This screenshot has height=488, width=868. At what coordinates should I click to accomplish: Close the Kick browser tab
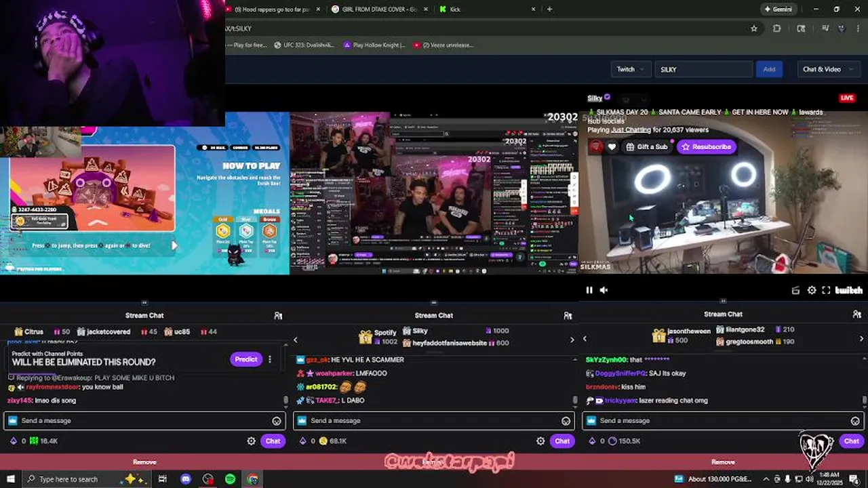point(533,9)
